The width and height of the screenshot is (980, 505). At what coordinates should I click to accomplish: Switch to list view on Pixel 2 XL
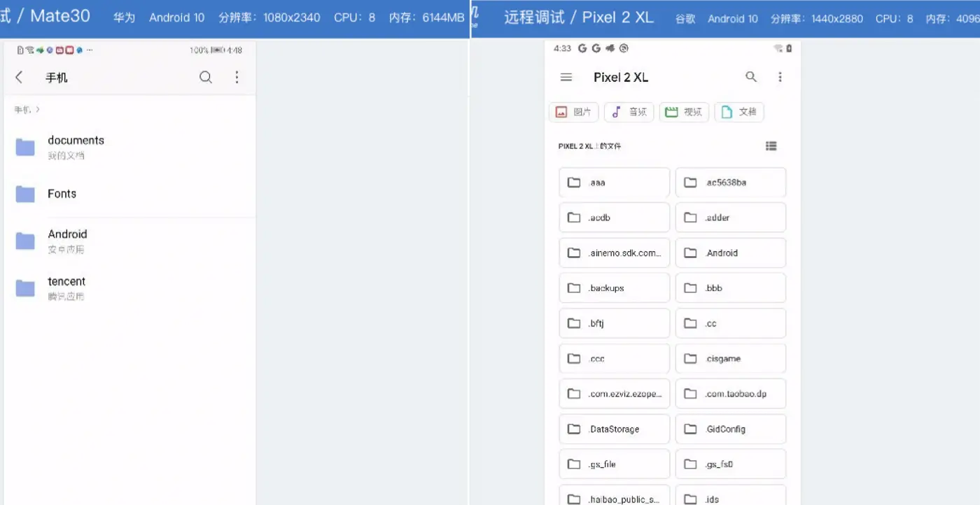click(x=771, y=146)
